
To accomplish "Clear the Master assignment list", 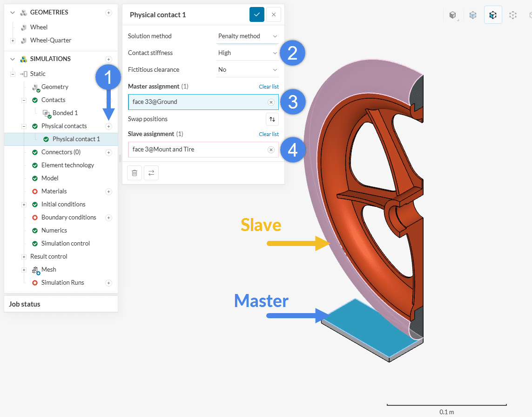I will click(269, 87).
